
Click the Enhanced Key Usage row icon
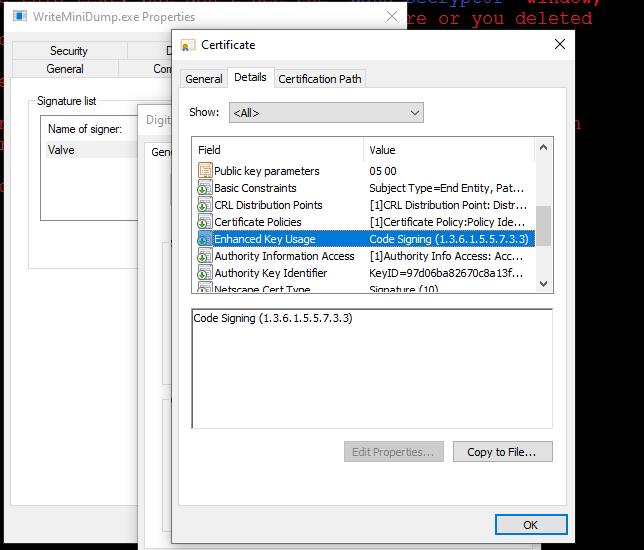(x=205, y=239)
